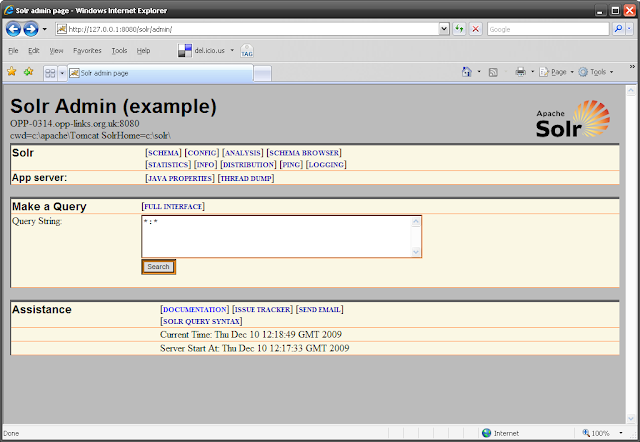Click the address bar URL field

(247, 29)
